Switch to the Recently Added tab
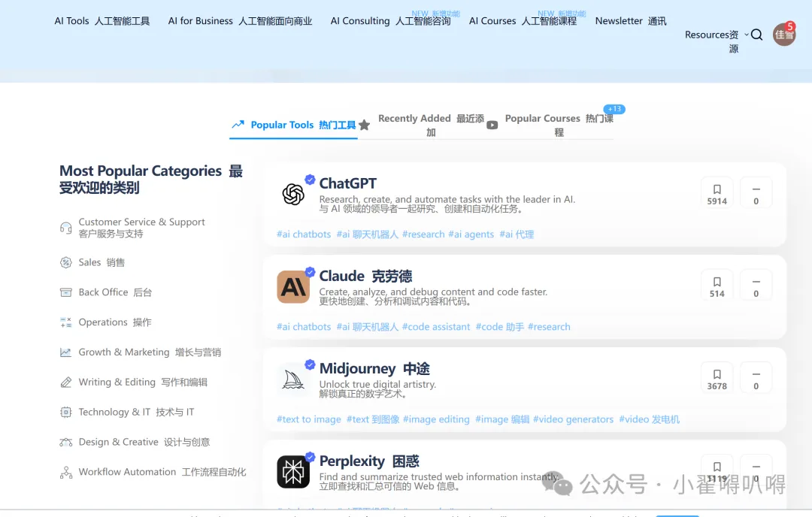The width and height of the screenshot is (812, 517). (x=430, y=125)
